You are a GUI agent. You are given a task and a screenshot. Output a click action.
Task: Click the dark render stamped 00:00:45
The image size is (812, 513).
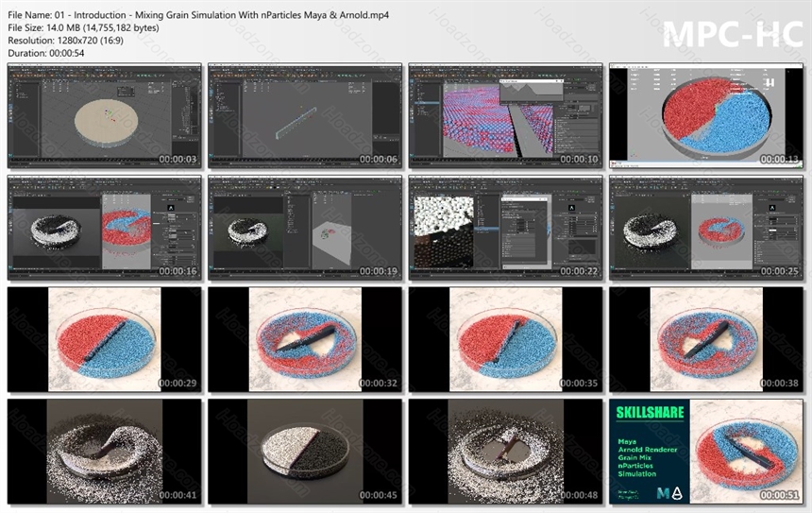[305, 452]
